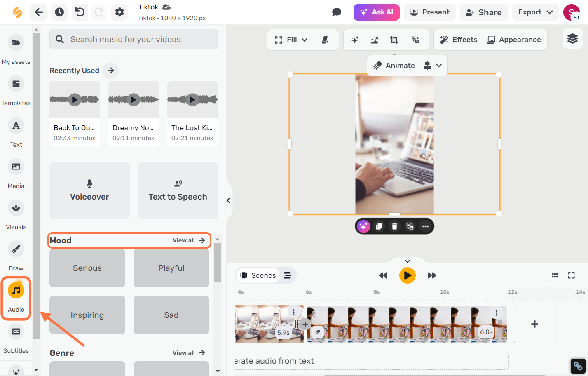Expand Recently Used arrow
The width and height of the screenshot is (588, 376).
tap(110, 70)
